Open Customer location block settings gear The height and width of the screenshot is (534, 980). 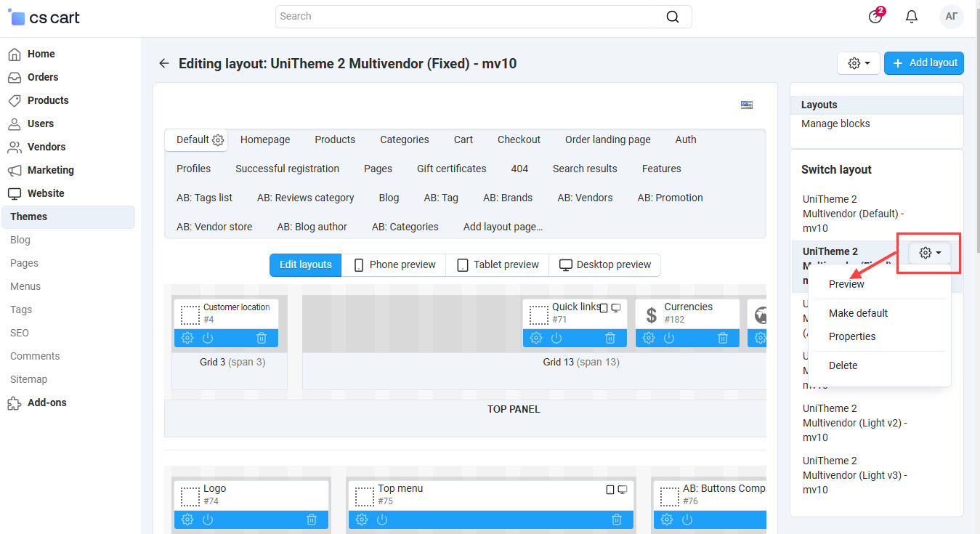pyautogui.click(x=187, y=338)
